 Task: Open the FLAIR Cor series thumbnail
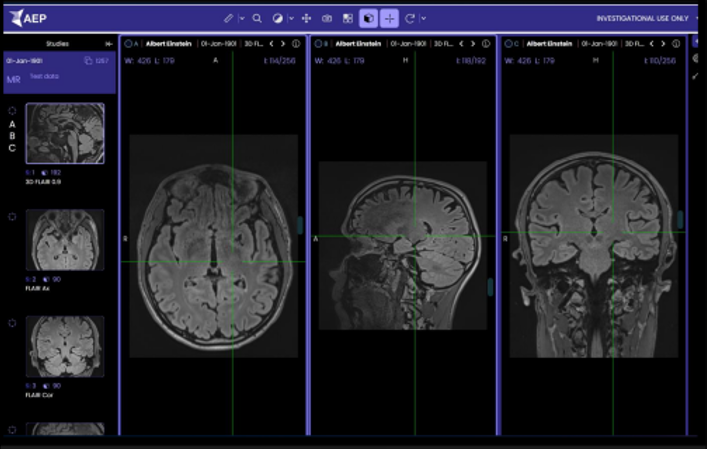(64, 346)
